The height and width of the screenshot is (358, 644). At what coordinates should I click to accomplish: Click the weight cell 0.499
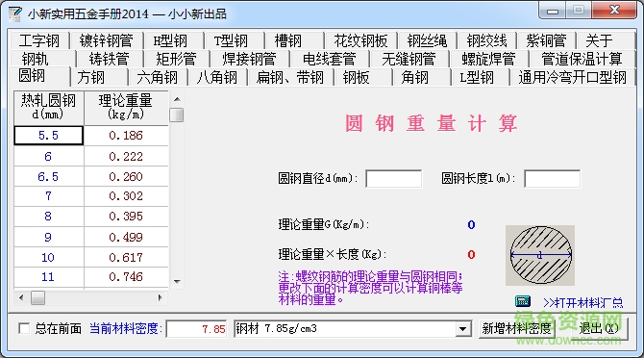click(x=126, y=237)
